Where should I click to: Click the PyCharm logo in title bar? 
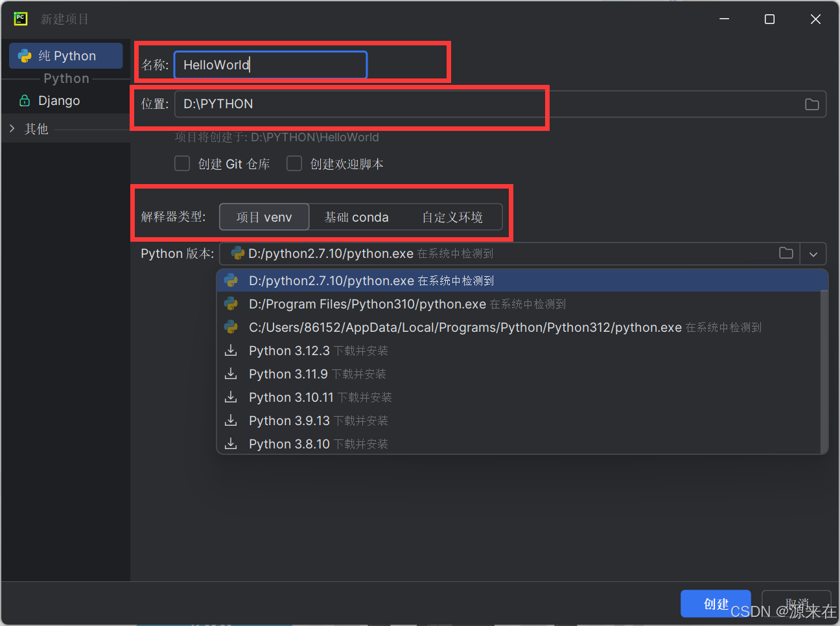coord(21,19)
